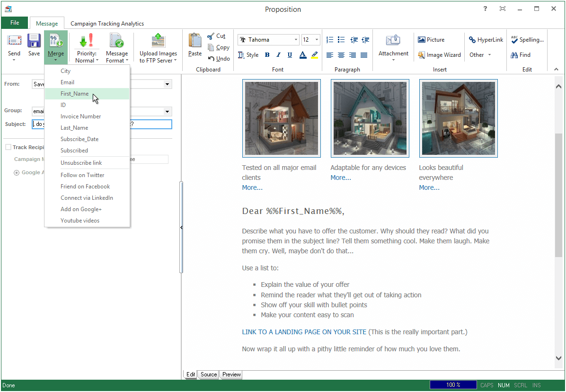Click Upload Images to FTP Server

pos(158,48)
